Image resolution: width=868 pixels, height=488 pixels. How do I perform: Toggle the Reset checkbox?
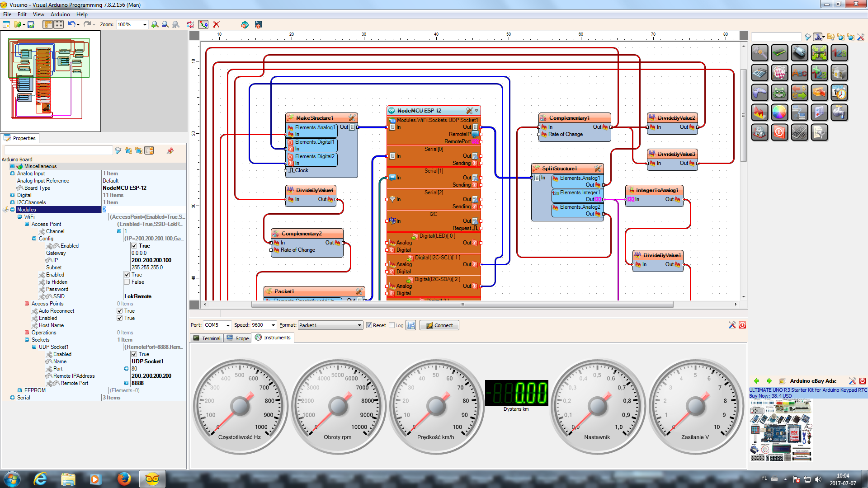click(x=369, y=325)
